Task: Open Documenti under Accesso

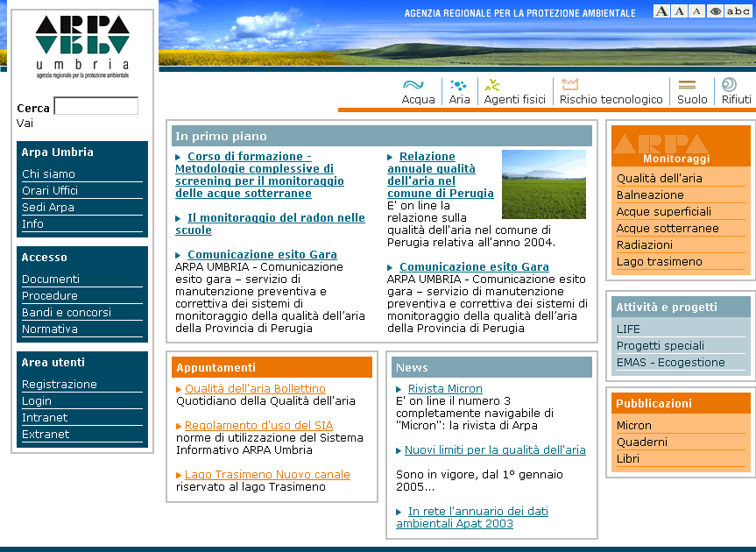Action: tap(51, 280)
